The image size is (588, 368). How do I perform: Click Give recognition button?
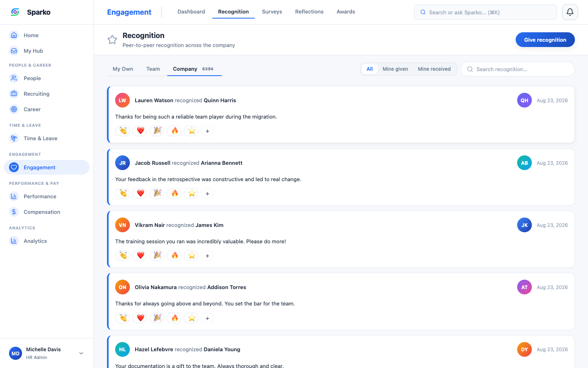click(545, 40)
